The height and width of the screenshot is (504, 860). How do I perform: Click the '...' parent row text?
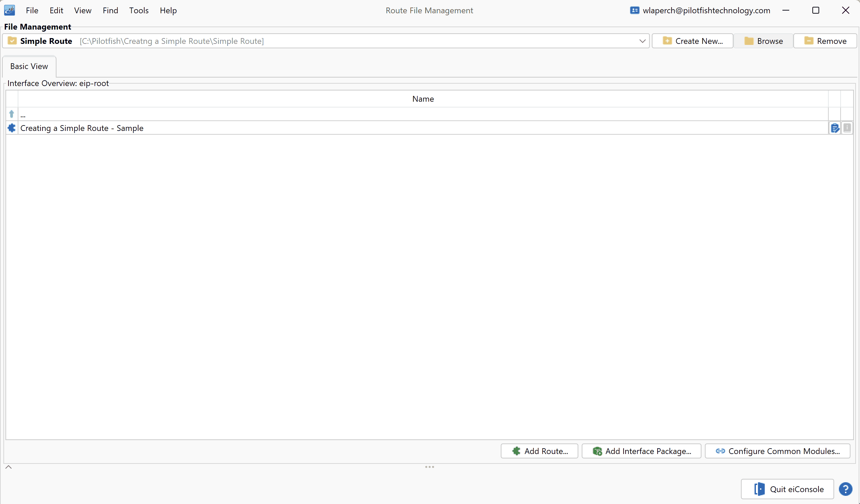[x=23, y=115]
